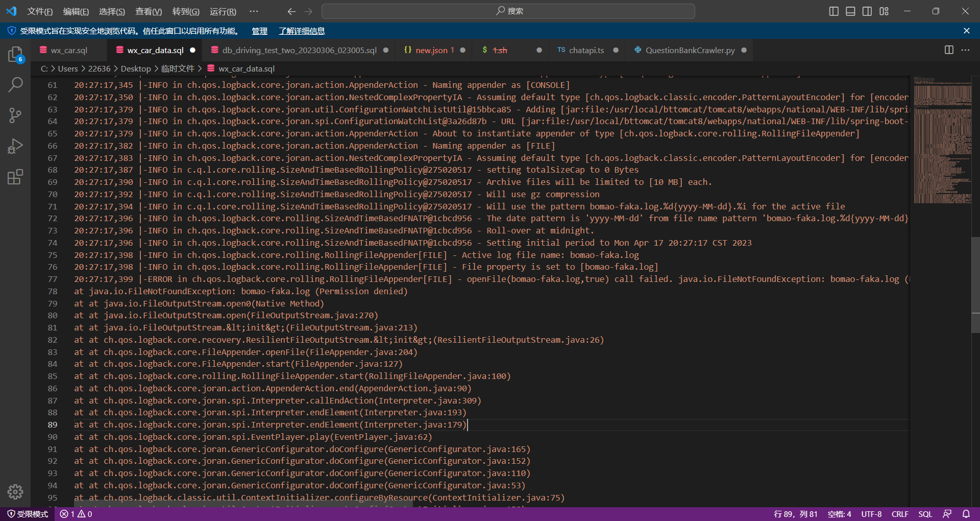Screen dimensions: 980x521
Task: Open Run and Debug view
Action: click(15, 147)
